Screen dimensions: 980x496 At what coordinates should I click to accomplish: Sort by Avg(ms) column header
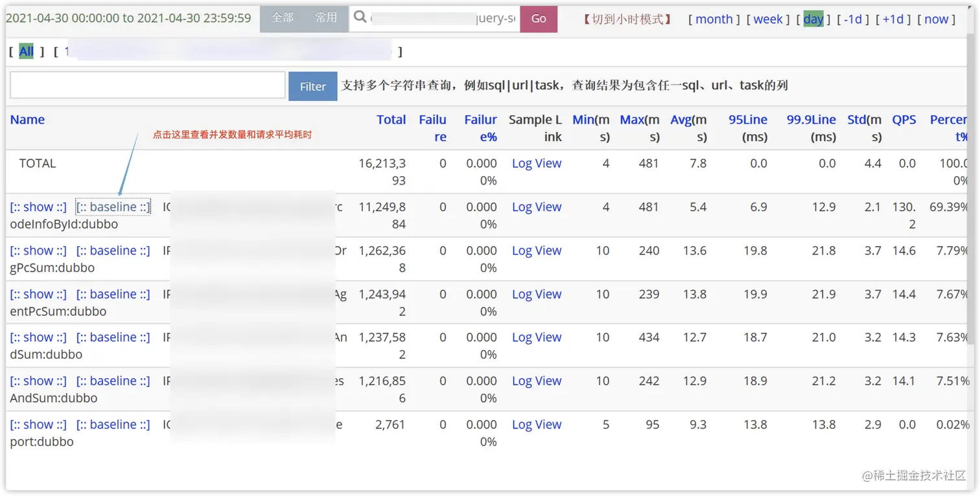[x=688, y=128]
